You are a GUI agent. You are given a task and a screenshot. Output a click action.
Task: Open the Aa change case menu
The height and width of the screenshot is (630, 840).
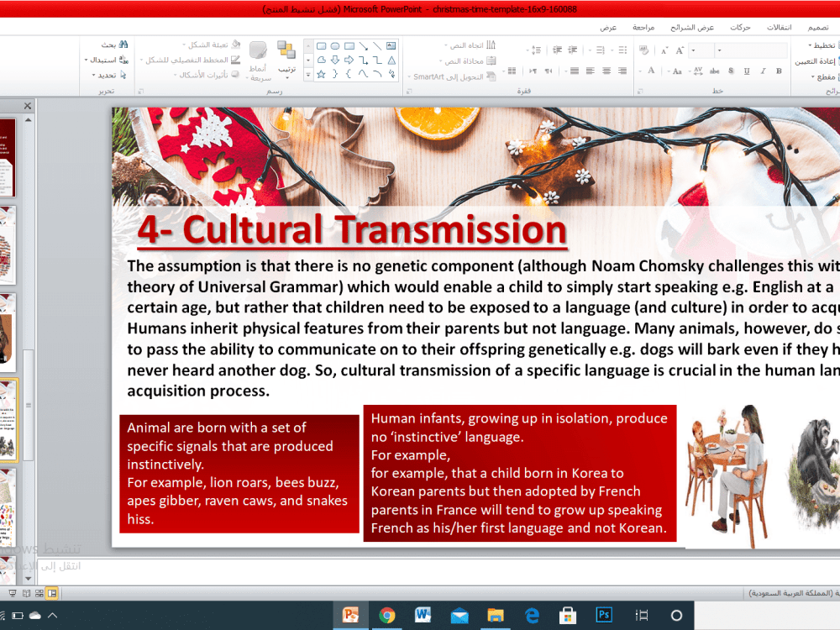[676, 71]
